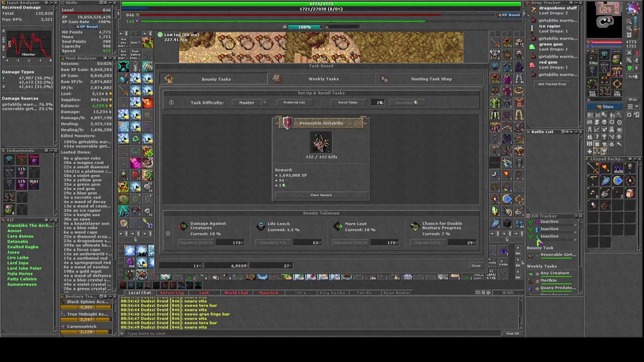Click the Damage Against Creatures talisman icon
Viewport: 644px width, 362px height.
(183, 227)
